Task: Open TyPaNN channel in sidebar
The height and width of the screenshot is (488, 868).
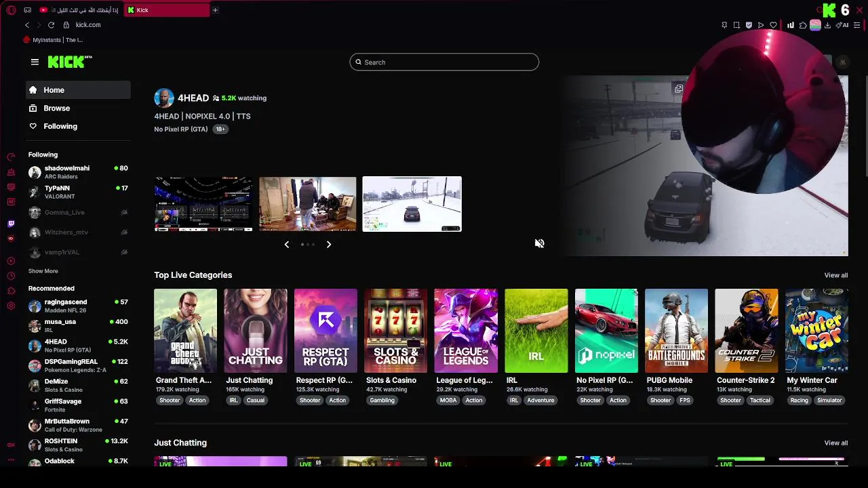Action: click(79, 192)
